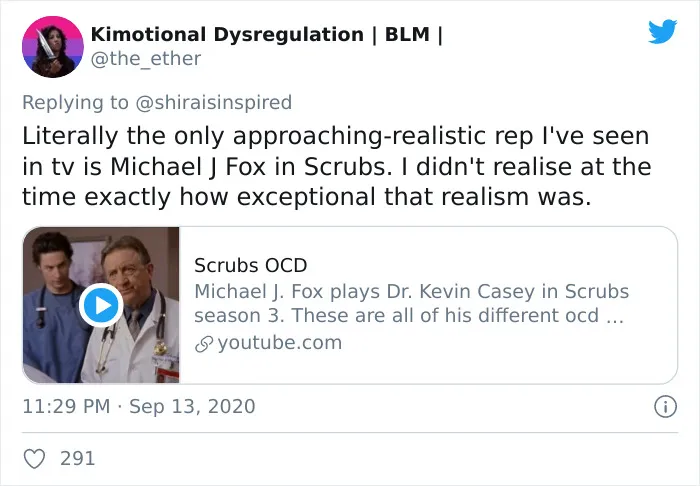
Task: Play the Scrubs OCD video
Action: point(101,305)
